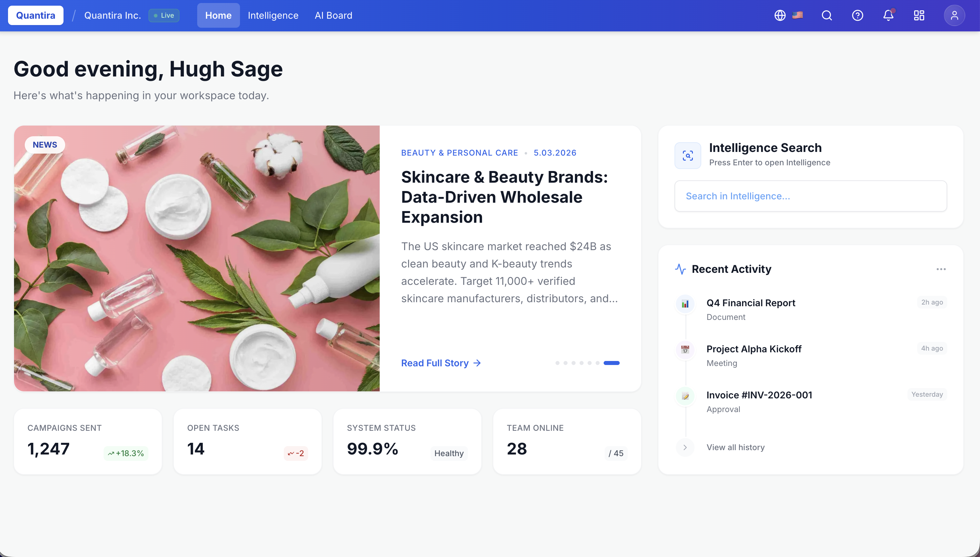Select the US flag language option

[798, 15]
